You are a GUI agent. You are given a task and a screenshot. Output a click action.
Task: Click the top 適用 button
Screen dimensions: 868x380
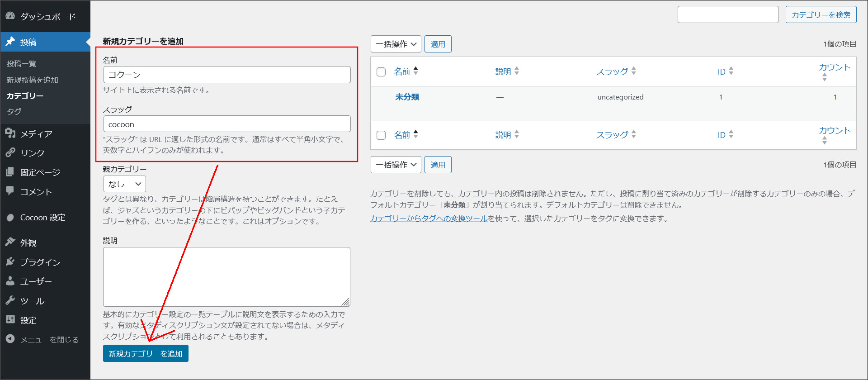click(x=438, y=44)
